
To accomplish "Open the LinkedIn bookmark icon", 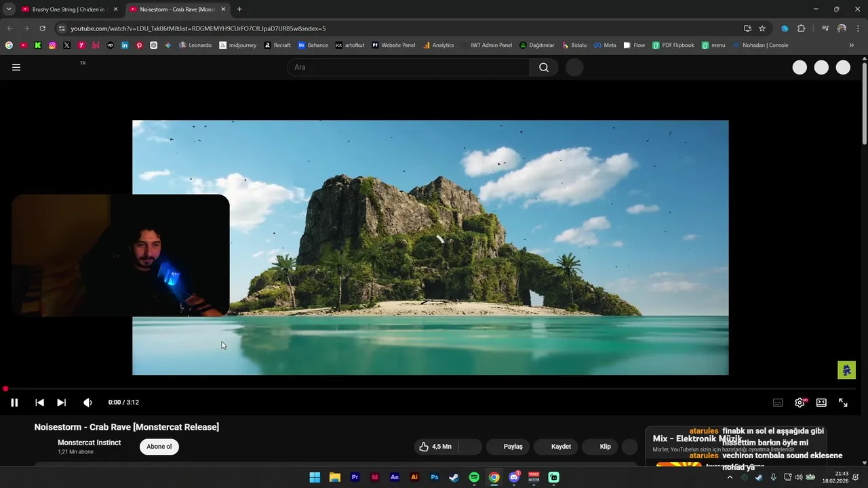I will tap(125, 45).
